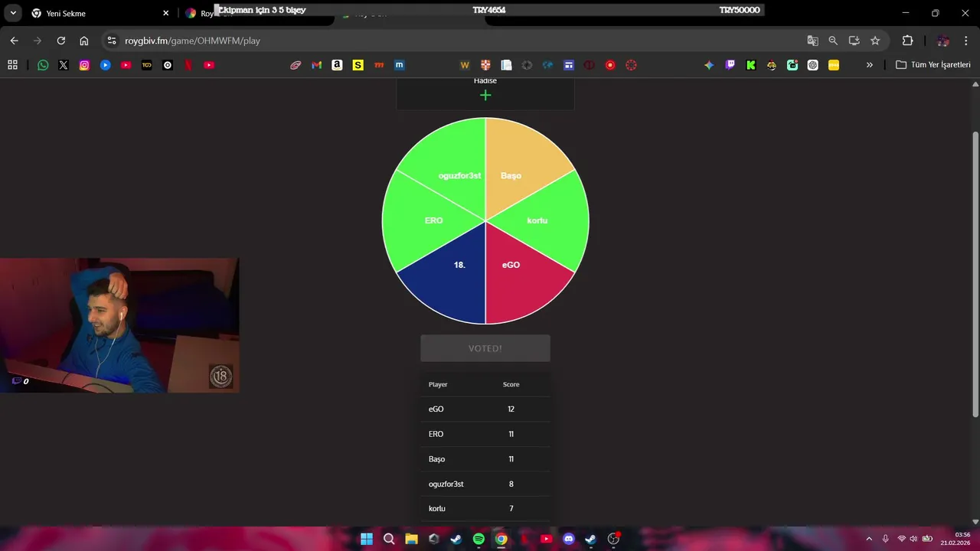Screen dimensions: 980x551
Task: Click the zoom magnifier icon in address bar
Action: (x=833, y=41)
